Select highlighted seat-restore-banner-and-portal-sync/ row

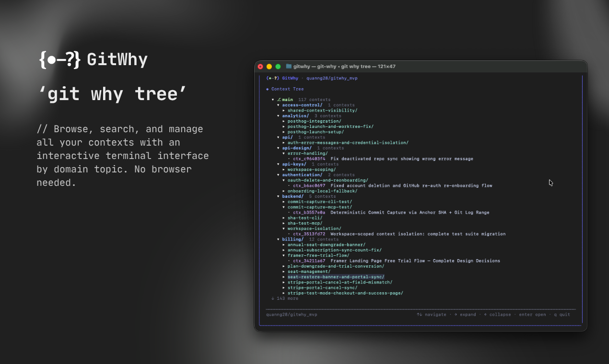coord(336,277)
